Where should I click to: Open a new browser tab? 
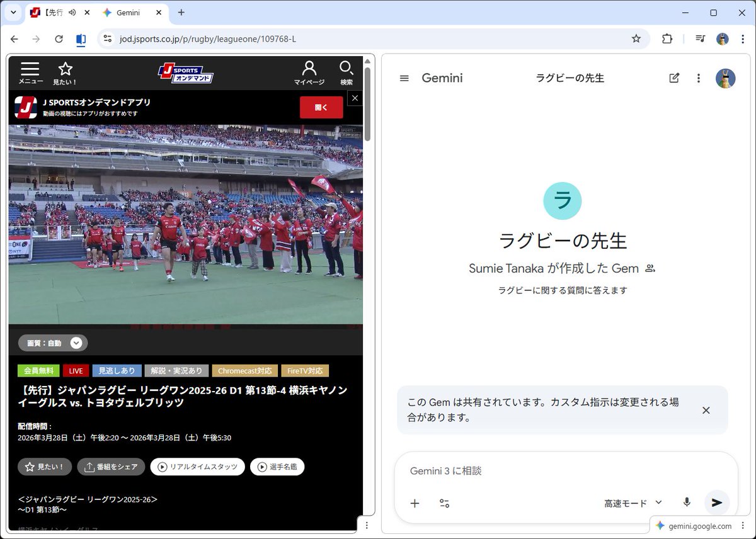click(181, 13)
